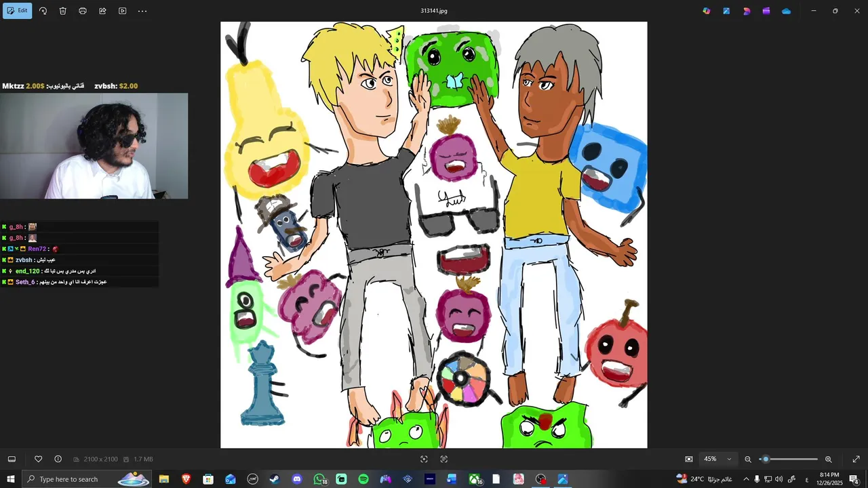
Task: Click the microphone icon in the system tray
Action: (757, 479)
